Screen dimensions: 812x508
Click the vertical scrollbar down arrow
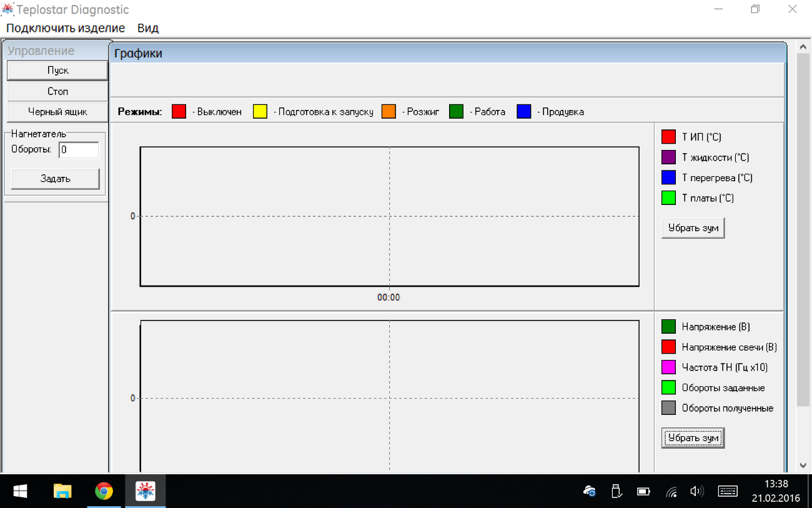(x=803, y=466)
